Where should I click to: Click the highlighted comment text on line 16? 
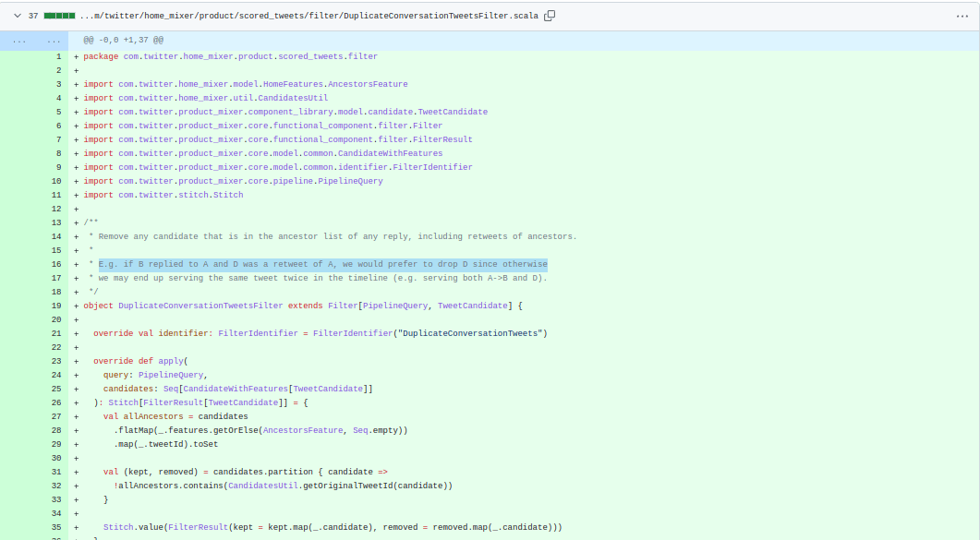click(x=322, y=264)
